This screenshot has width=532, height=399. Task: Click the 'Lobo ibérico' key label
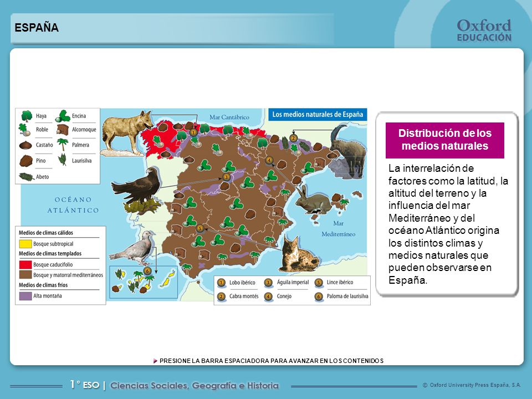tap(242, 283)
